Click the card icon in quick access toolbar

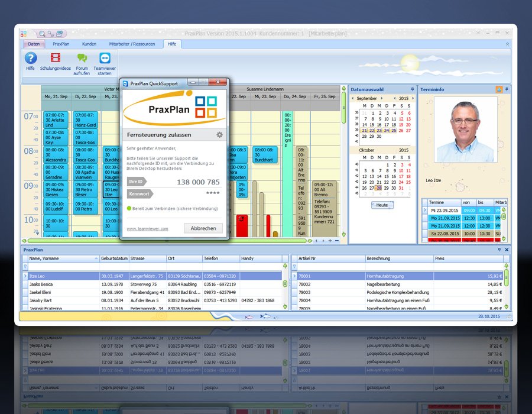[60, 33]
